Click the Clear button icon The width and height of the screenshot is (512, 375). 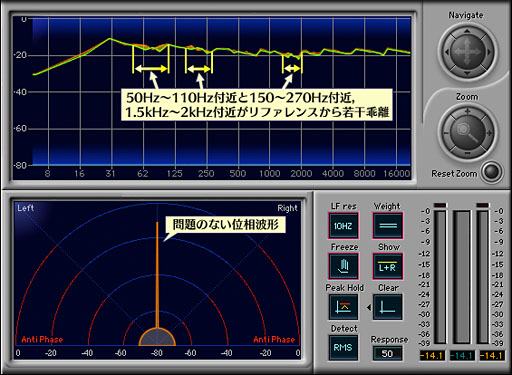point(388,307)
